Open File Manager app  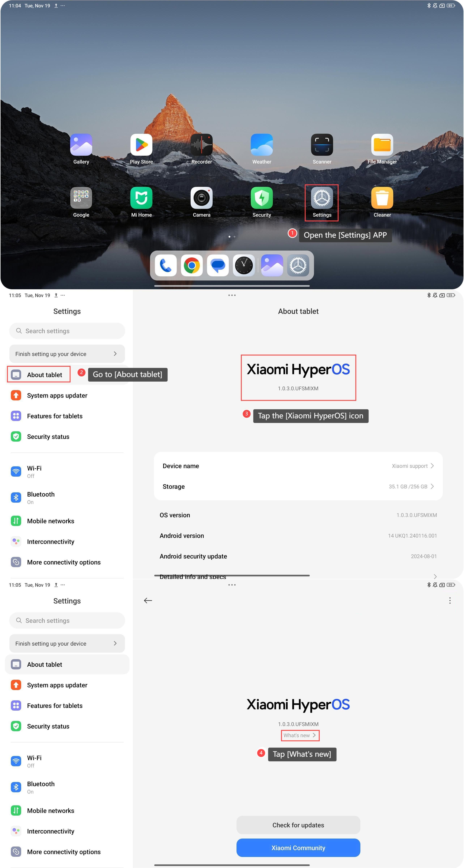tap(382, 145)
